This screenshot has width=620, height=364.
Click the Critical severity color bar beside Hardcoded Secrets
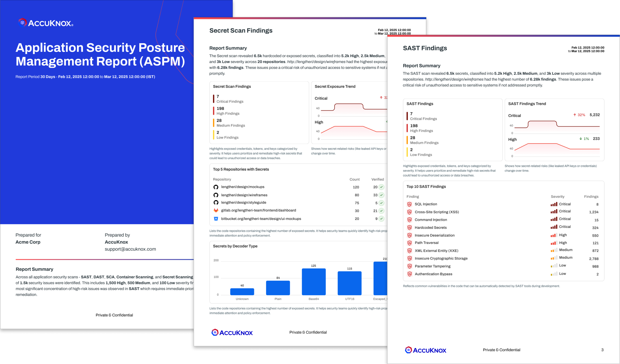pos(554,227)
